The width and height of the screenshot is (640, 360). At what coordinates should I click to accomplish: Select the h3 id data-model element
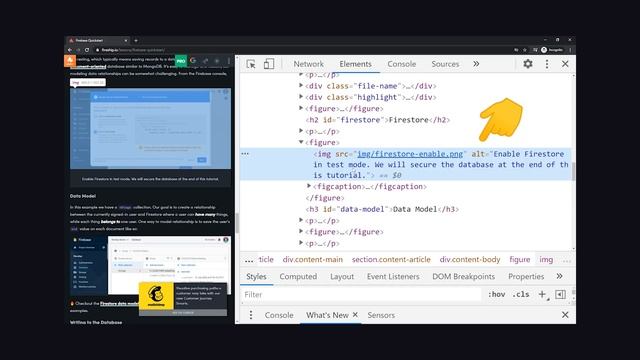click(382, 209)
